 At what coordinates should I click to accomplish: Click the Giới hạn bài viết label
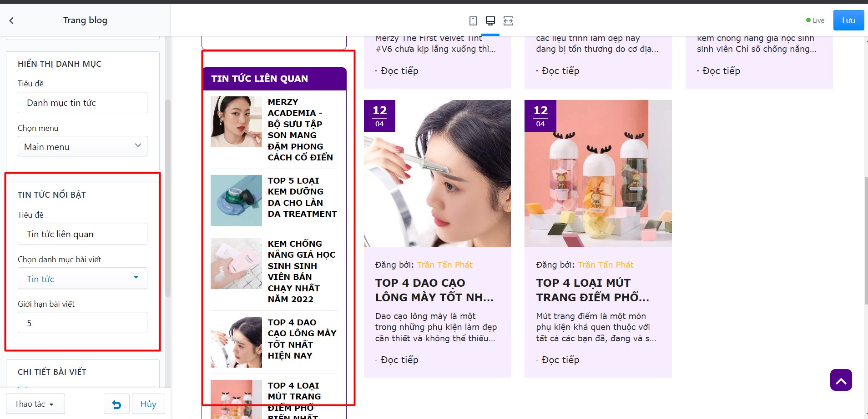coord(46,304)
